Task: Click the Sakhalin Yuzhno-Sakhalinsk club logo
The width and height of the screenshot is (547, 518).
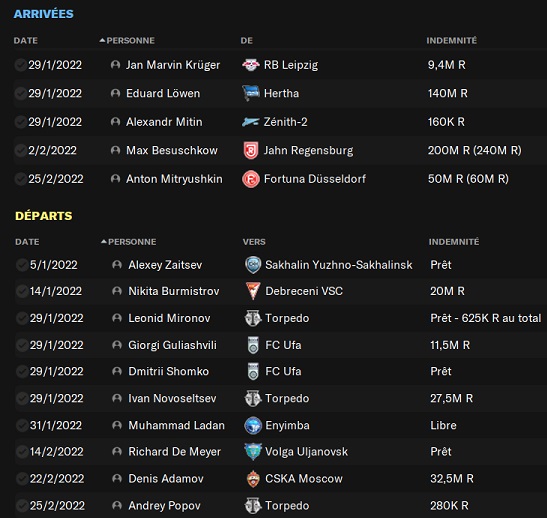Action: [253, 265]
